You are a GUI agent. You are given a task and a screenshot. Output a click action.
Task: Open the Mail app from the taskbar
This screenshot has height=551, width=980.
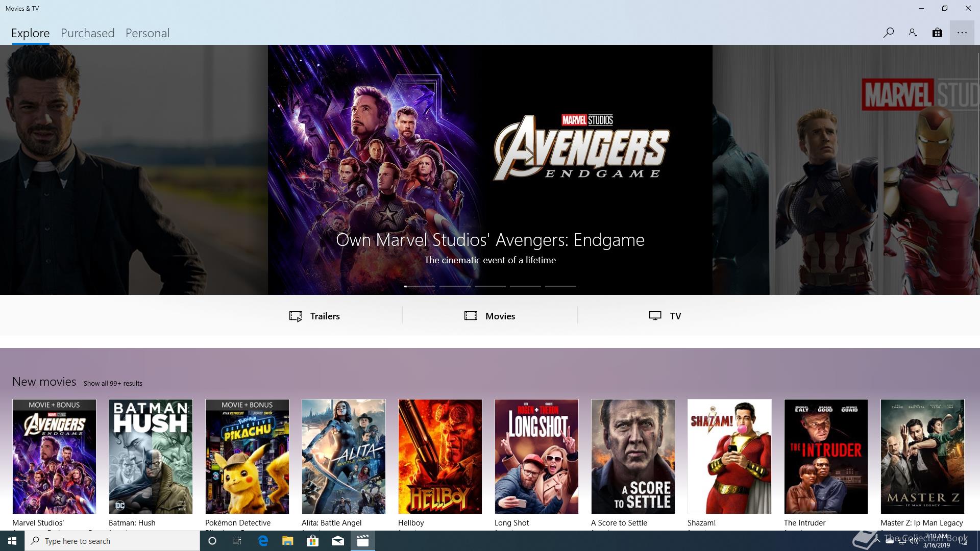[337, 541]
